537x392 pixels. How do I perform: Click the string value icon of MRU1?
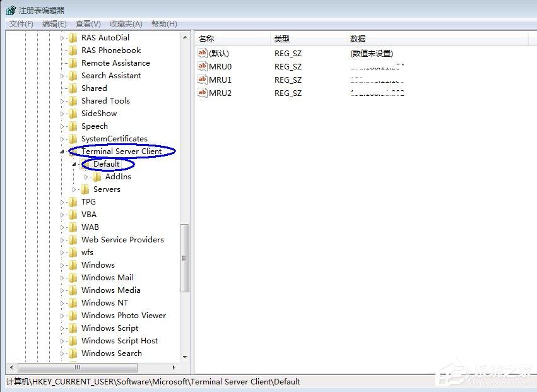point(203,80)
